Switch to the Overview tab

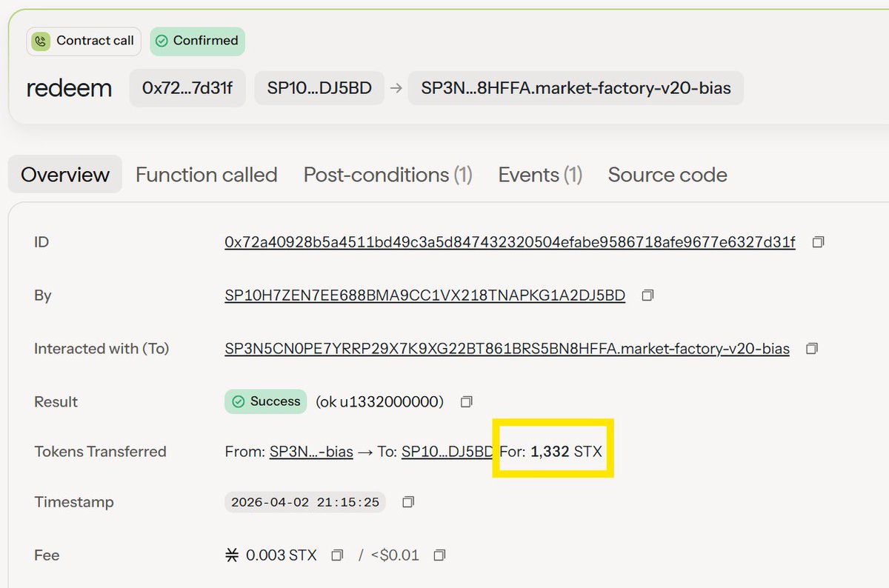pyautogui.click(x=65, y=175)
